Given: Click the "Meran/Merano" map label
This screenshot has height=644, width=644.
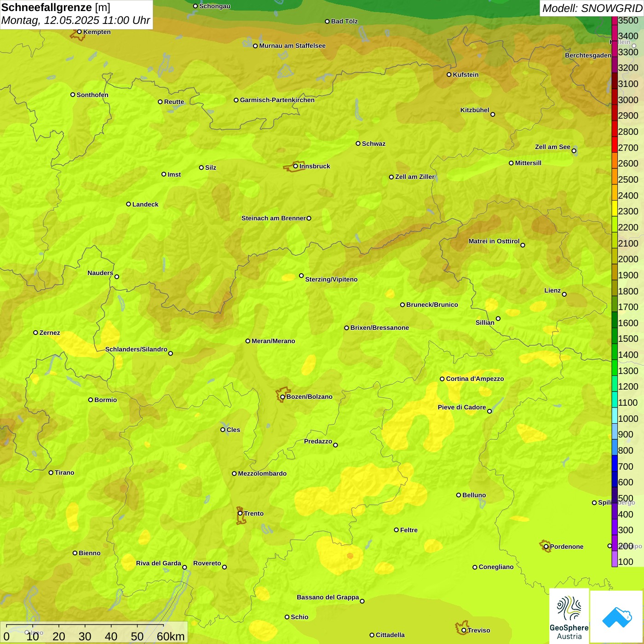Looking at the screenshot, I should 273,341.
